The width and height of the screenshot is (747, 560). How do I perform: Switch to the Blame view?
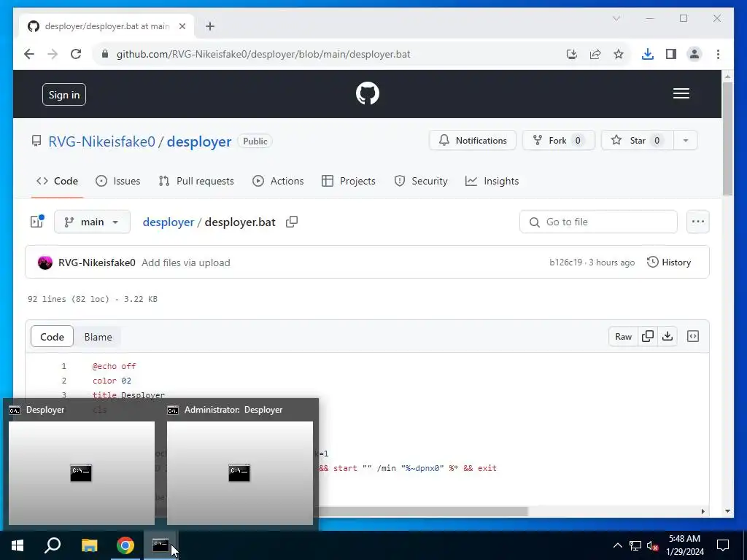click(98, 337)
